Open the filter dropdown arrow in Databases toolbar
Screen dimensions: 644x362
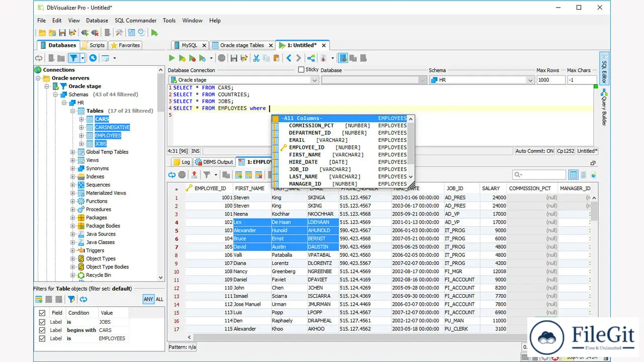[x=83, y=58]
